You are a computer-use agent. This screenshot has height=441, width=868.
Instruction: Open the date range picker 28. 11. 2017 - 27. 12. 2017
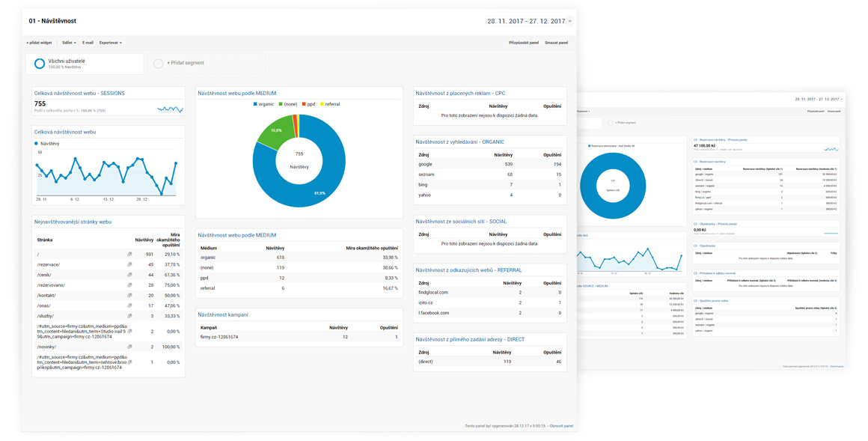pos(530,22)
